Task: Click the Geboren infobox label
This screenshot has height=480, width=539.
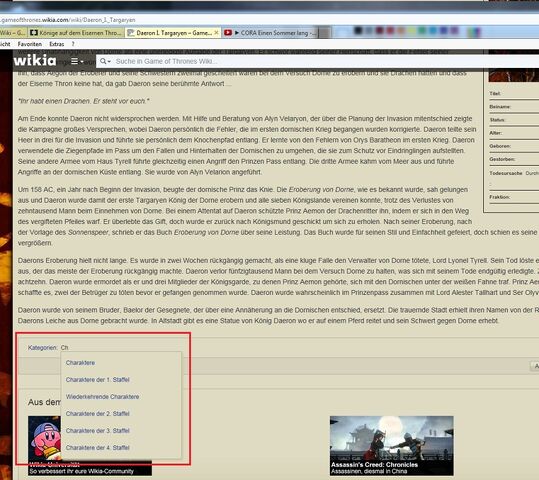Action: [x=500, y=146]
